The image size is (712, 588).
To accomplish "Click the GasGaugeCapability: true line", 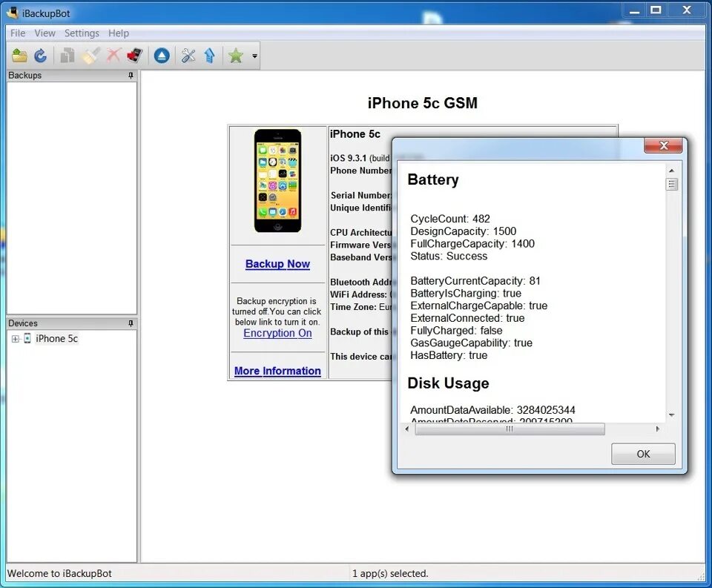I will click(471, 343).
